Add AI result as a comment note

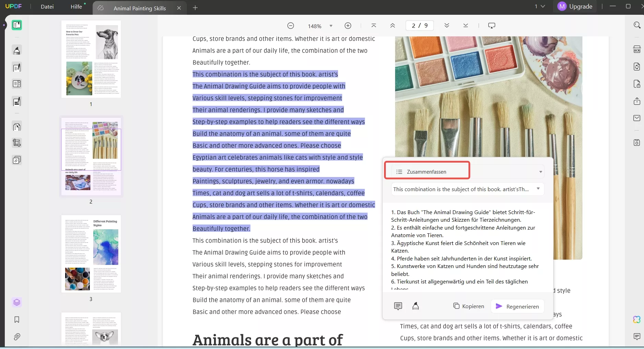point(398,306)
